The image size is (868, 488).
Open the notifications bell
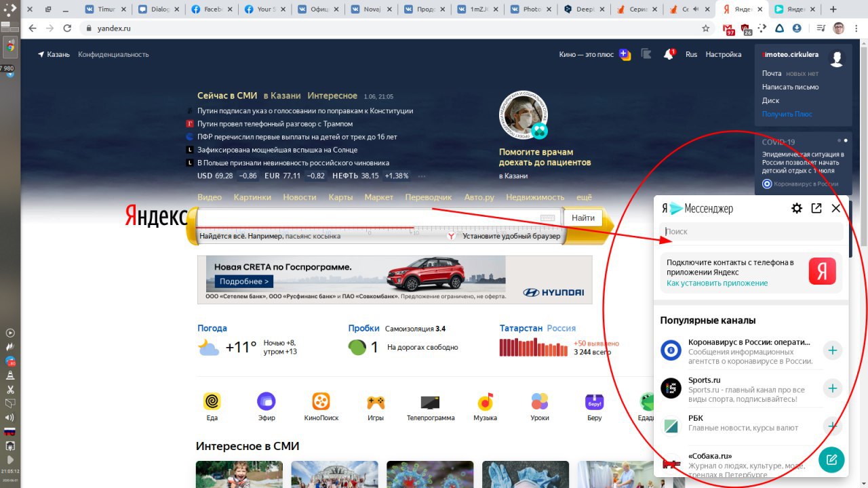tap(669, 54)
